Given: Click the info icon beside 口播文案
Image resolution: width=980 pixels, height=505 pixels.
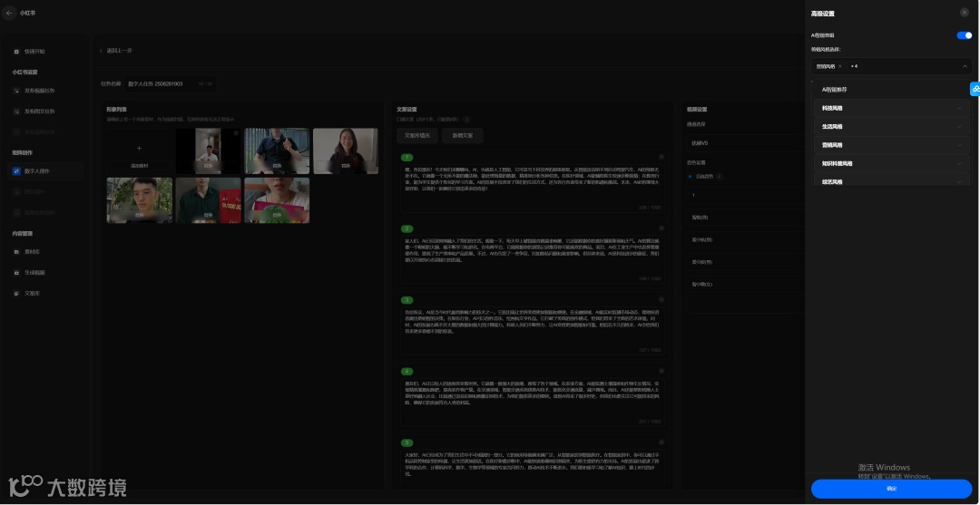Looking at the screenshot, I should tap(467, 120).
